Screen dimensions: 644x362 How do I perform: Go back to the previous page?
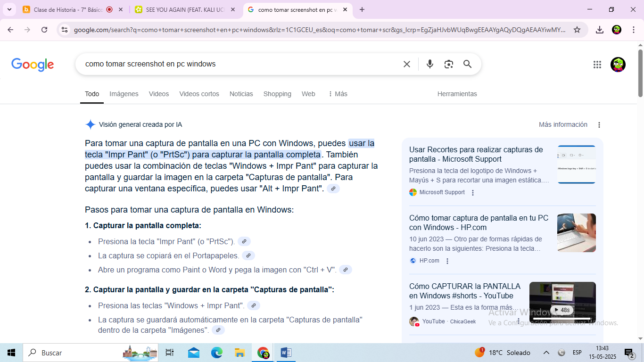pos(10,30)
